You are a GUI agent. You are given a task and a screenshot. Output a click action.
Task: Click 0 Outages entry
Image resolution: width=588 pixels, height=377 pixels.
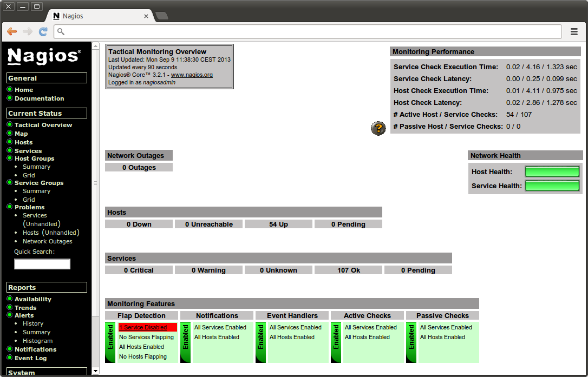tap(139, 168)
